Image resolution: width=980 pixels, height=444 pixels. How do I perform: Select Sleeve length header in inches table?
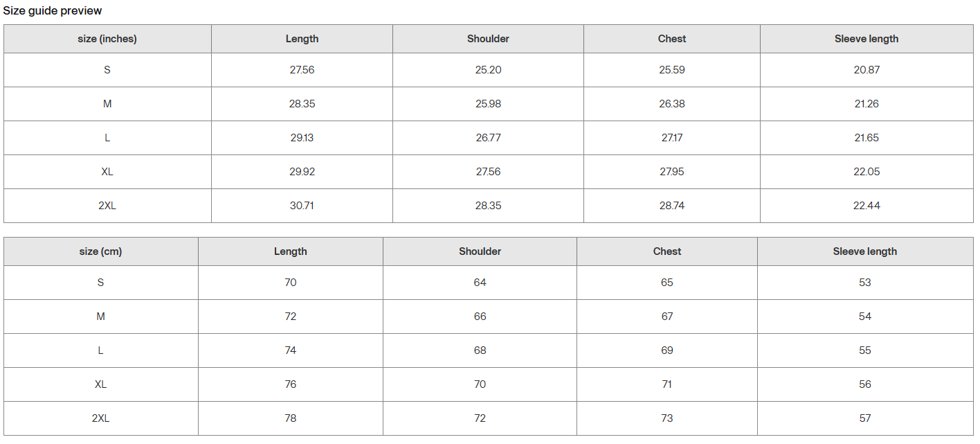click(866, 39)
